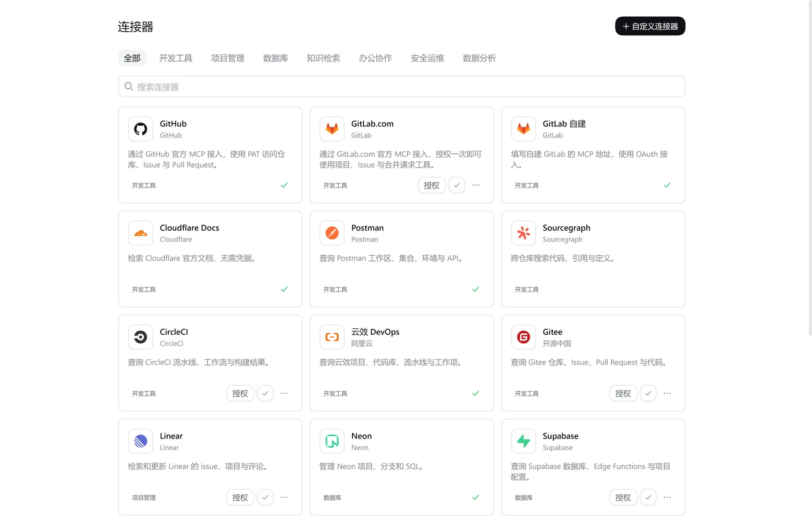Toggle the checkmark button on Gitee card

pyautogui.click(x=648, y=393)
